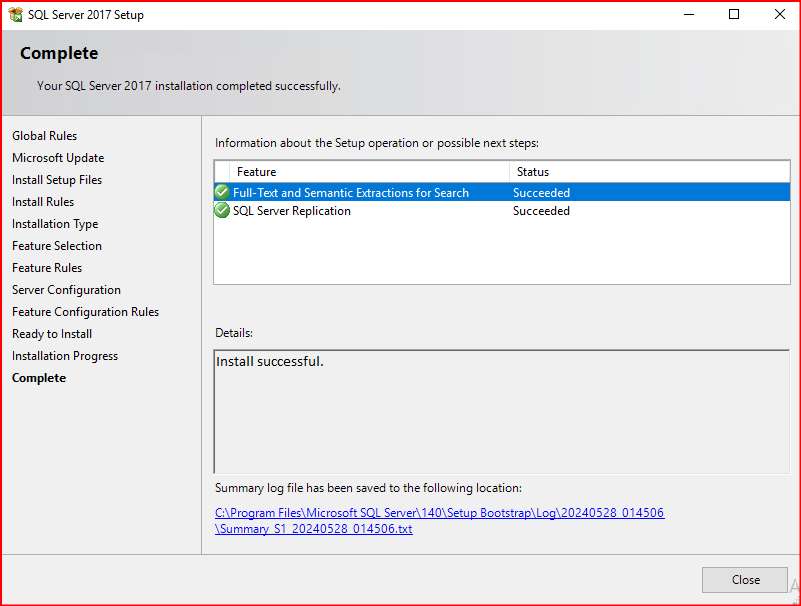Click green check icon beside SQL Server Replication
The width and height of the screenshot is (801, 606).
[222, 211]
